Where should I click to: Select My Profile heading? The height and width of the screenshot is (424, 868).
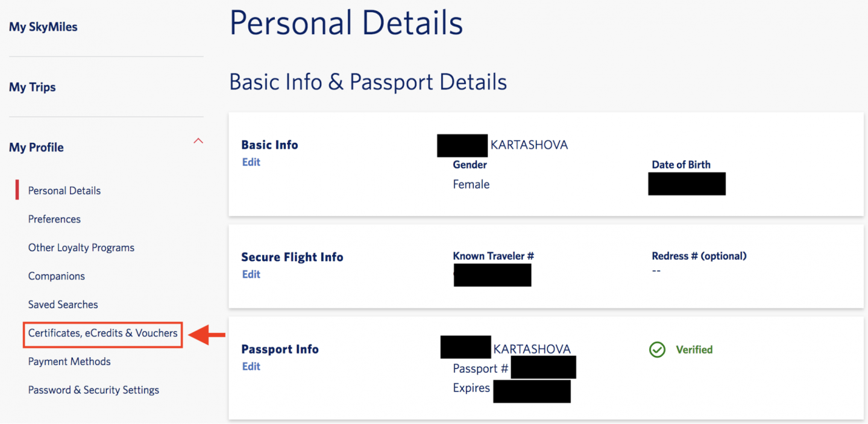tap(36, 148)
